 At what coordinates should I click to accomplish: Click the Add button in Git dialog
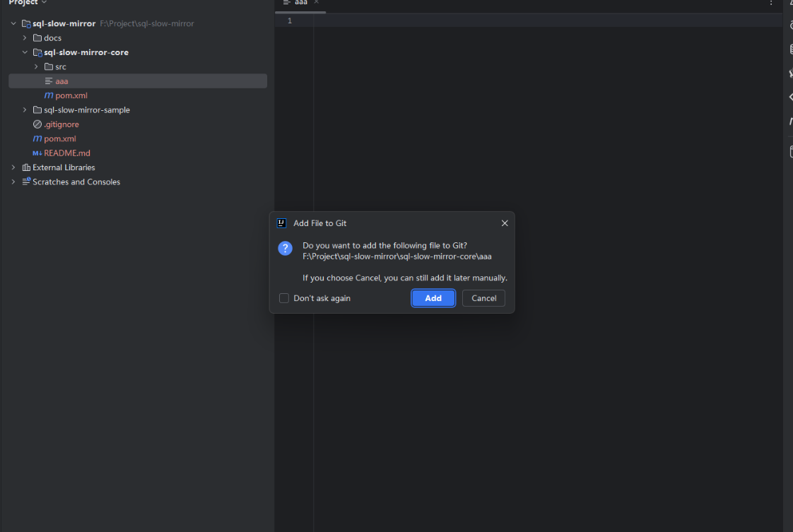pyautogui.click(x=433, y=298)
